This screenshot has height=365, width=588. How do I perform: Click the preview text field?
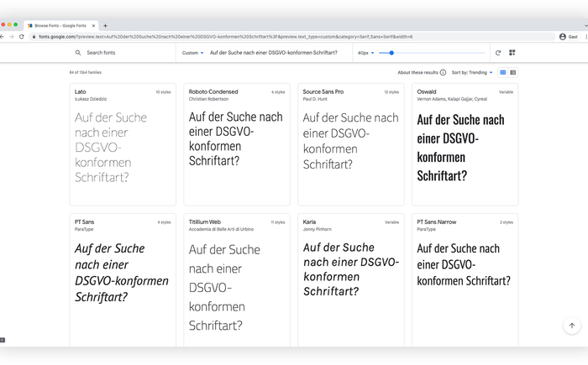[274, 53]
